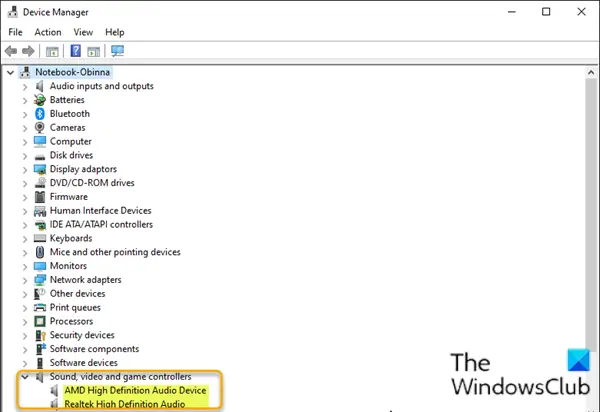Click the Properties toolbar icon
The width and height of the screenshot is (600, 412).
pyautogui.click(x=52, y=51)
